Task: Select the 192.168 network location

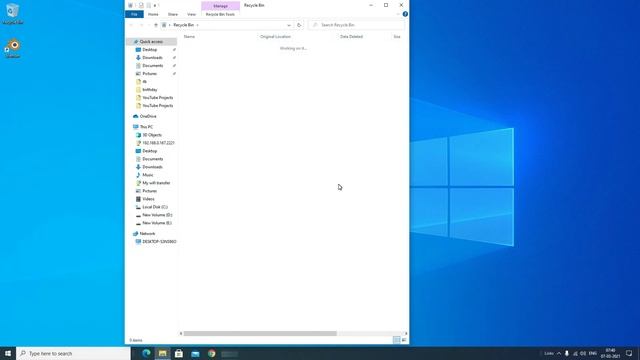Action: click(158, 143)
